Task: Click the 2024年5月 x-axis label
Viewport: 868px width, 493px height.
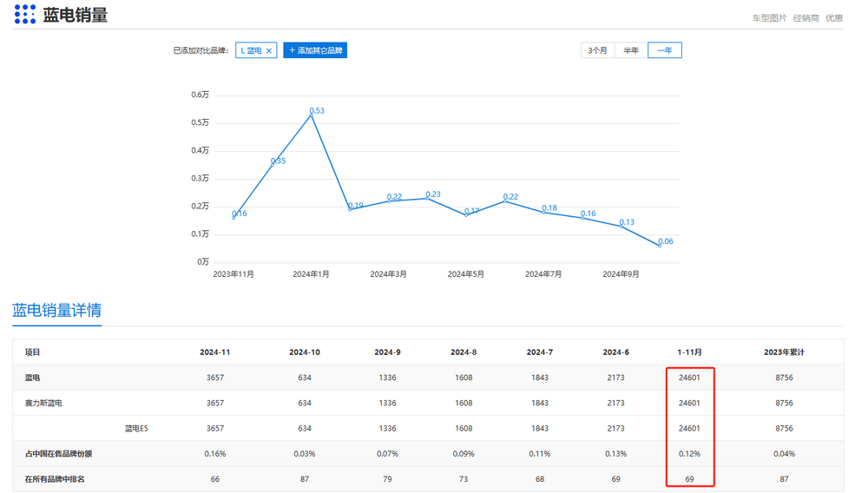Action: (x=466, y=274)
